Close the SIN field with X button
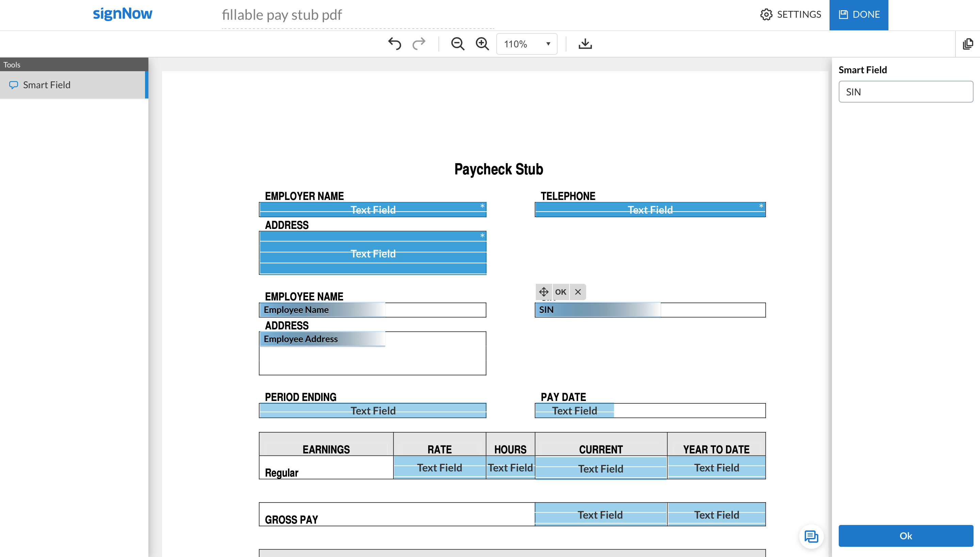Screen dimensions: 980x557 (577, 292)
